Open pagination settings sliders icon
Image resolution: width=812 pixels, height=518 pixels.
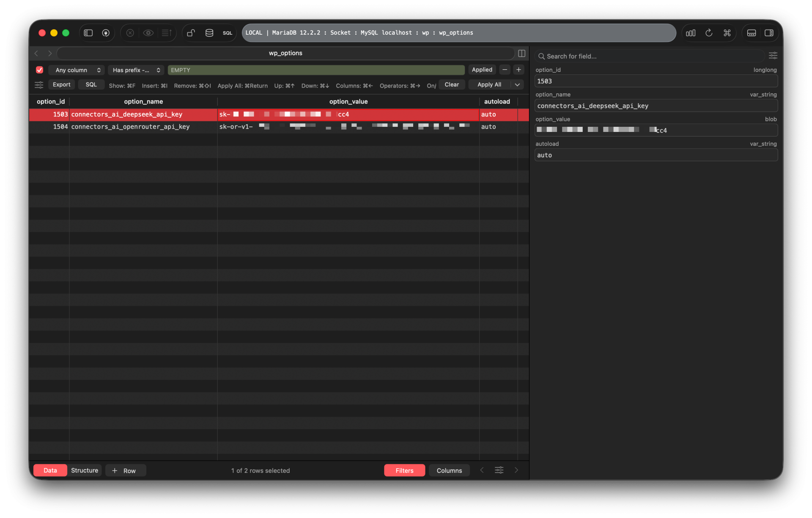point(499,470)
